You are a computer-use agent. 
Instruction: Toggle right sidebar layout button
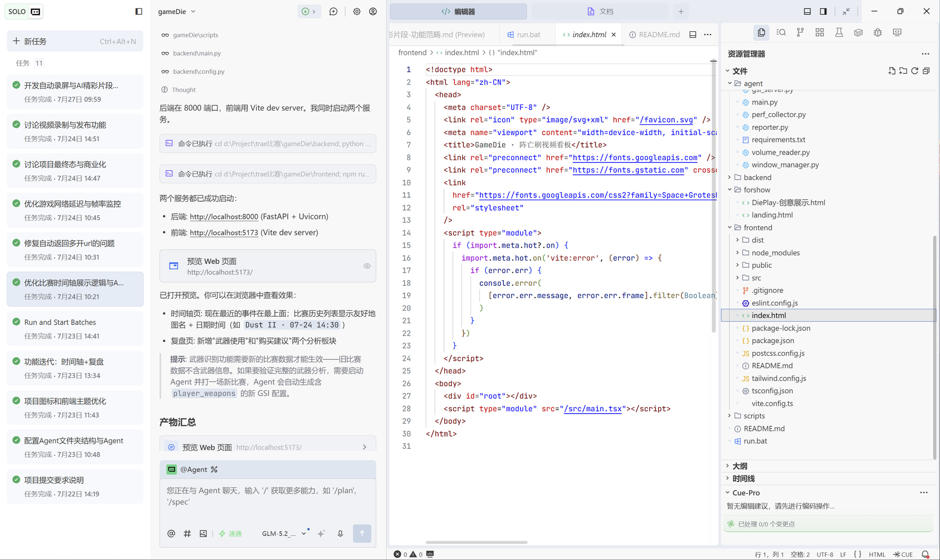coord(823,11)
